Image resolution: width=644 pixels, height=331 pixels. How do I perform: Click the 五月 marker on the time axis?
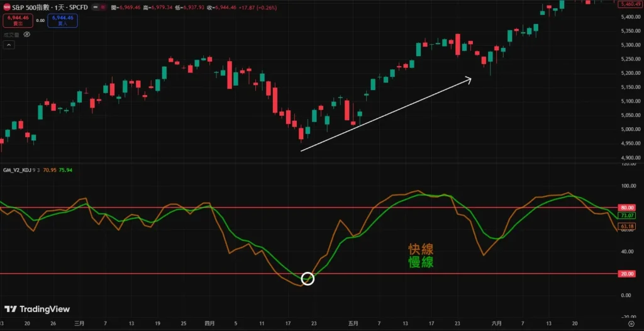[x=353, y=323]
